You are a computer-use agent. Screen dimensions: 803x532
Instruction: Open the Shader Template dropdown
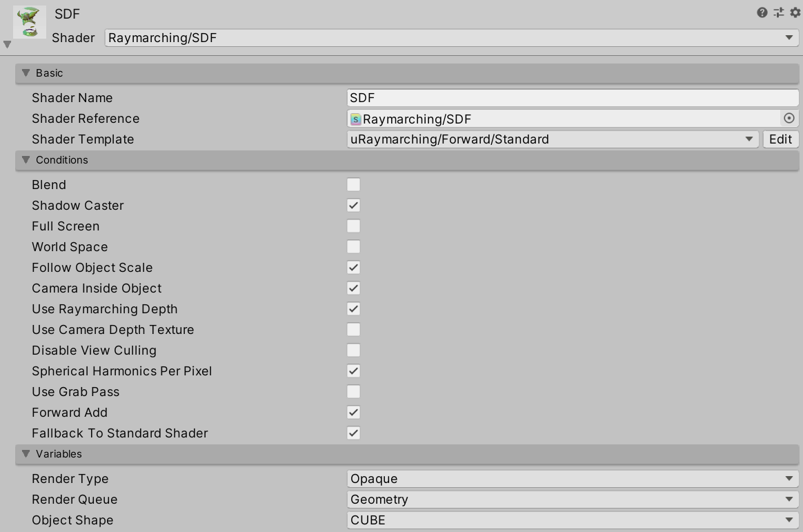552,139
